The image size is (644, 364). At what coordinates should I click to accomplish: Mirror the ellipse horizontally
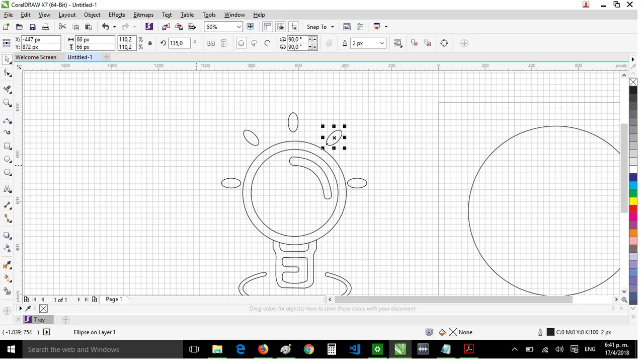click(x=211, y=43)
